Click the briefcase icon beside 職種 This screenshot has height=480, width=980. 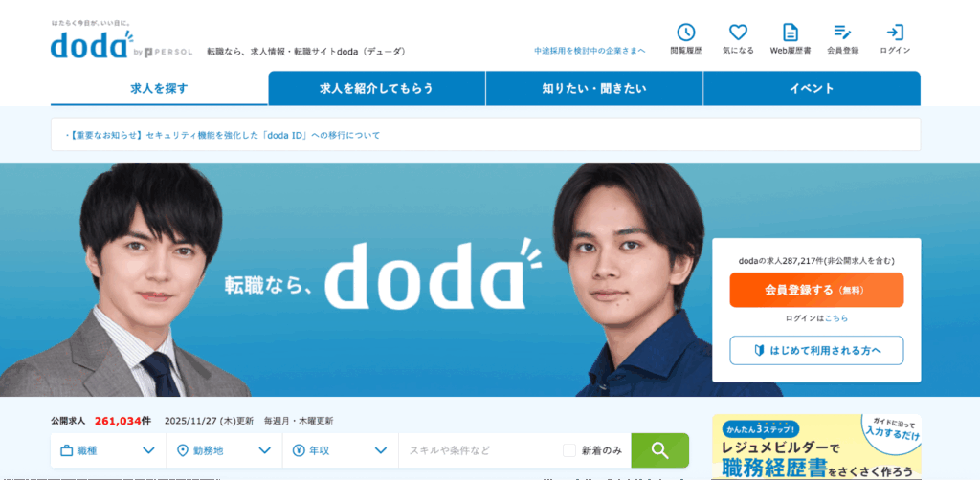(x=66, y=450)
